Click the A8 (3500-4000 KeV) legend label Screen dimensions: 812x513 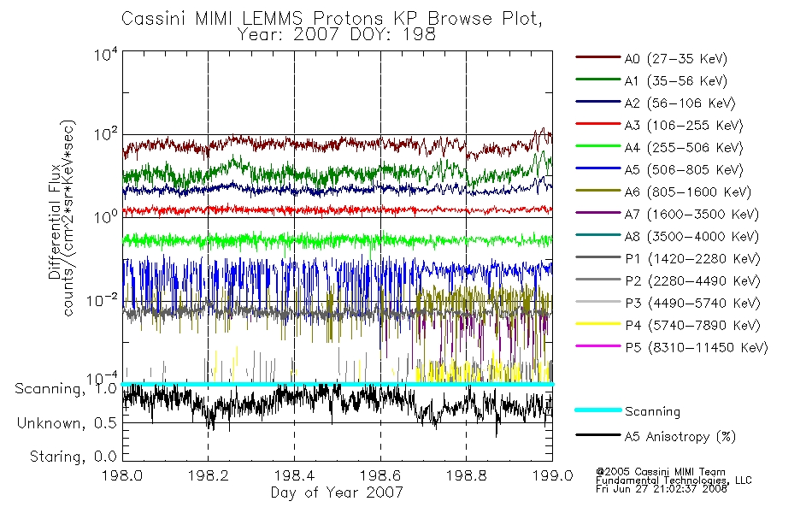[x=691, y=236]
